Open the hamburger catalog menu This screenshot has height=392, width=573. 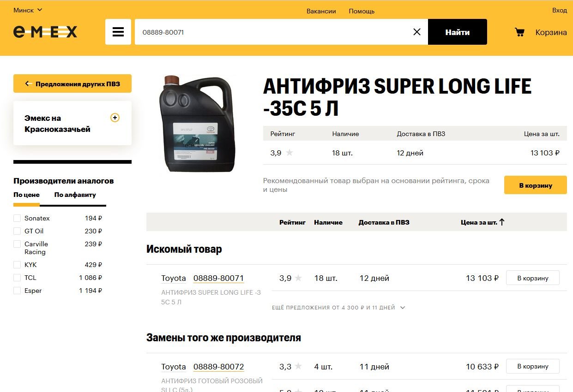click(118, 32)
